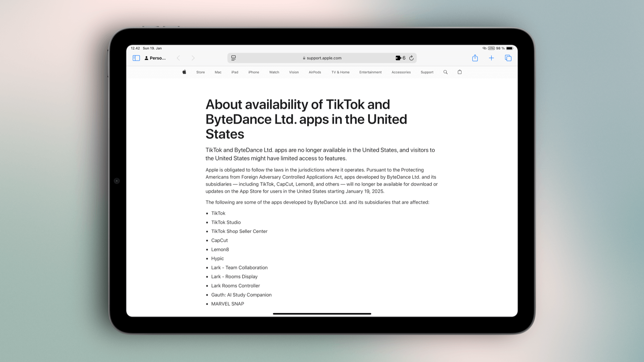The image size is (644, 362).
Task: Tap the article headline about TikTok availability
Action: pyautogui.click(x=306, y=119)
